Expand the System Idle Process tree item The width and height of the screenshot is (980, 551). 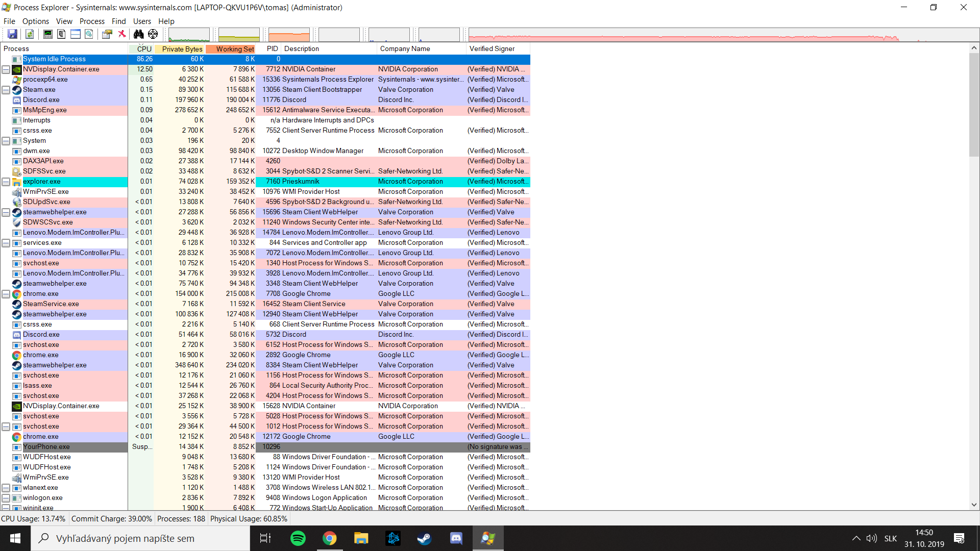click(x=6, y=59)
